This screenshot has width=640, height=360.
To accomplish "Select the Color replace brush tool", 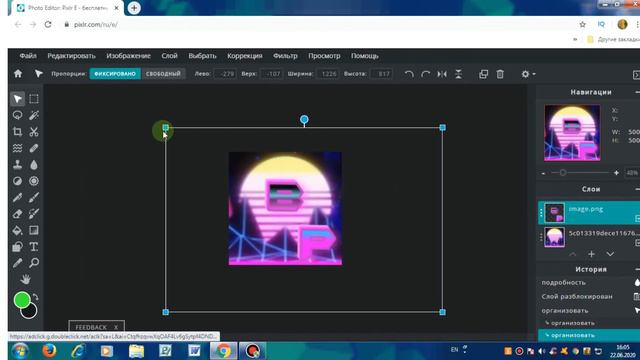I will pyautogui.click(x=34, y=214).
